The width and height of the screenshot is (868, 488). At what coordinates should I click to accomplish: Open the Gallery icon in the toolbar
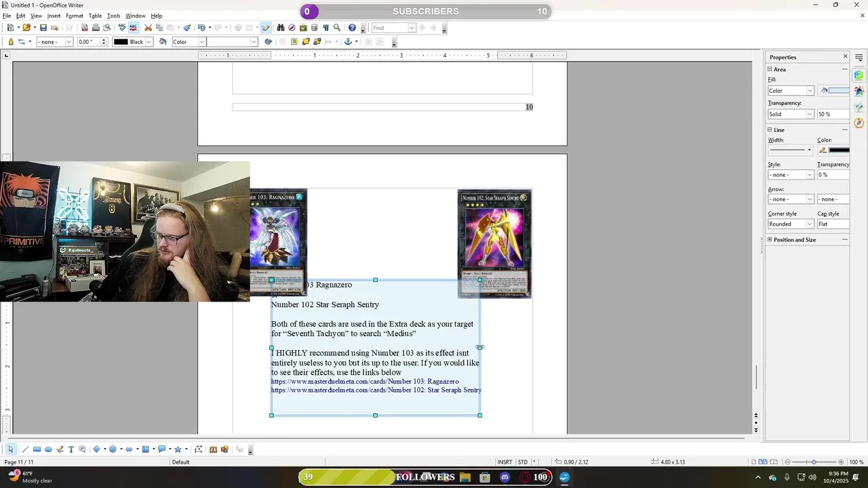[x=303, y=28]
